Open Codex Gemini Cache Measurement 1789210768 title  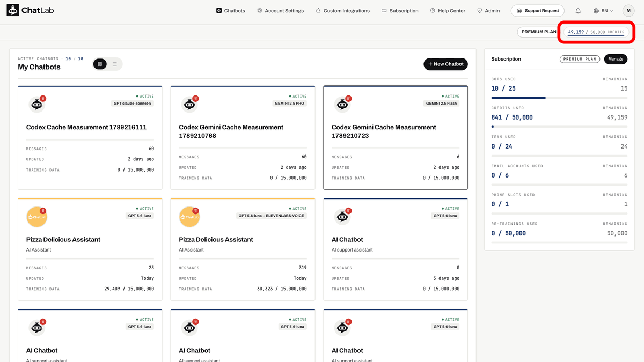tap(231, 131)
